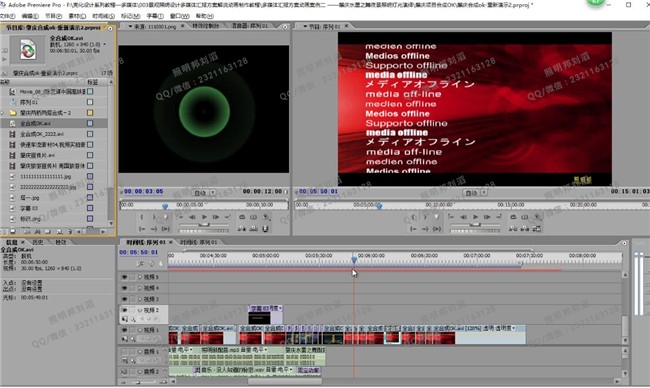Set unnumbered marker in source monitor
Viewport: 650px width, 388px height.
166,217
